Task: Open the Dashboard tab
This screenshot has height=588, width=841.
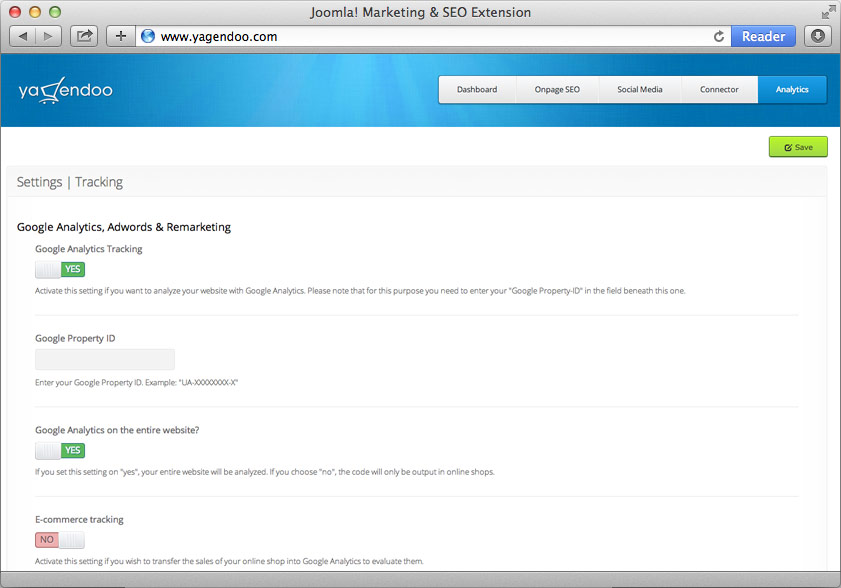Action: click(477, 90)
